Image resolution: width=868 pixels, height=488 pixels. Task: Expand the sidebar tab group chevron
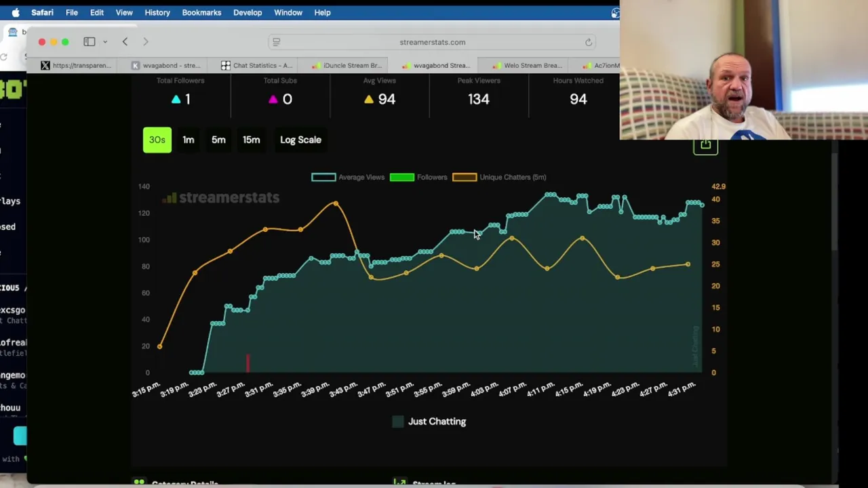[105, 42]
